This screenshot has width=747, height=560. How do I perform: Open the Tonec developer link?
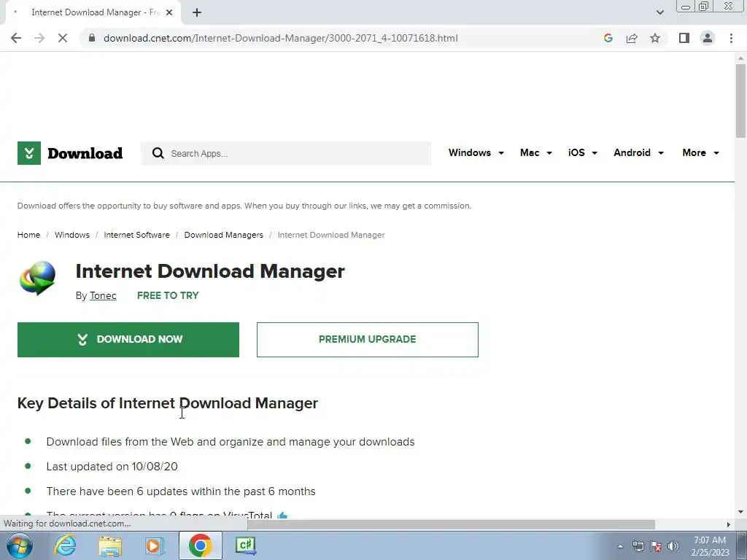pyautogui.click(x=103, y=296)
